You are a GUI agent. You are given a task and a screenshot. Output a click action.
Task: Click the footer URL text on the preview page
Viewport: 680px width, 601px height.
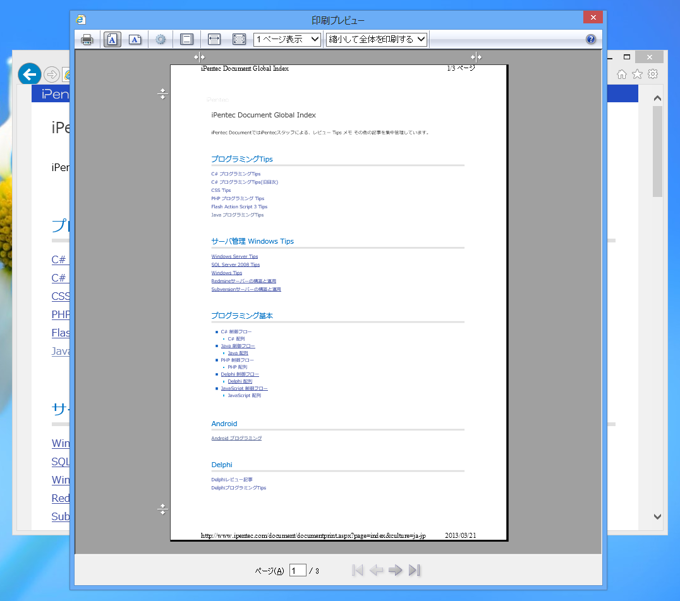[x=313, y=536]
